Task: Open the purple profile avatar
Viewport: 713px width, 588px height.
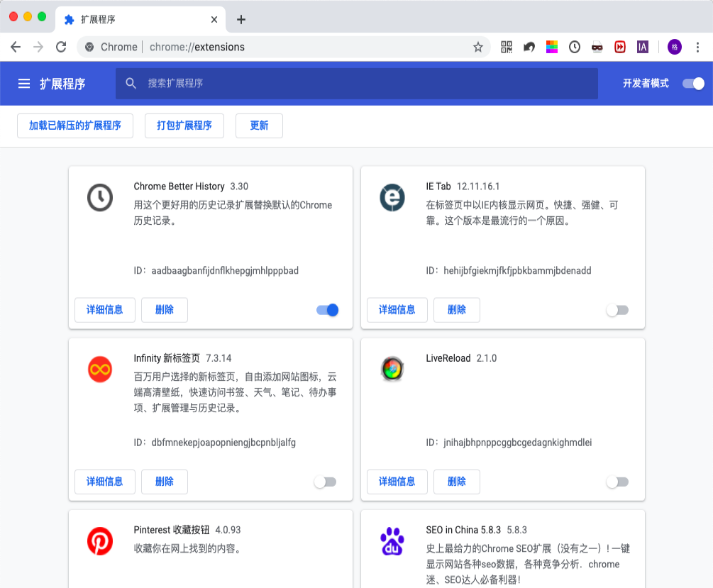Action: tap(675, 47)
